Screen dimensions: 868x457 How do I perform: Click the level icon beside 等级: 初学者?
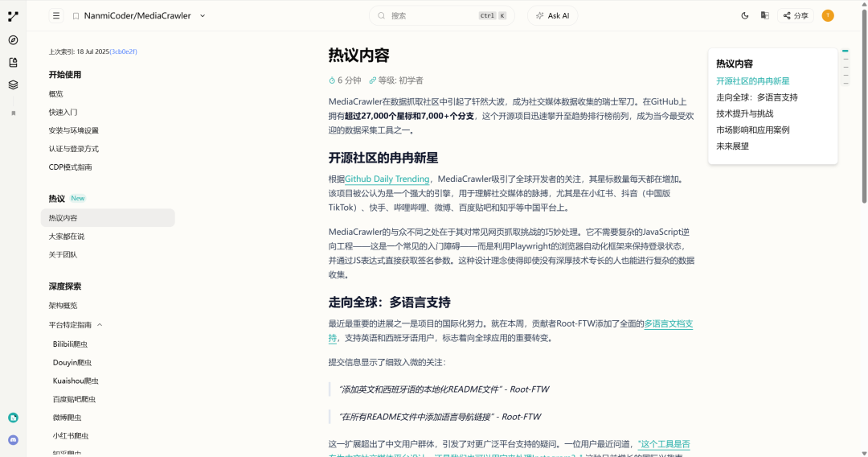click(373, 80)
